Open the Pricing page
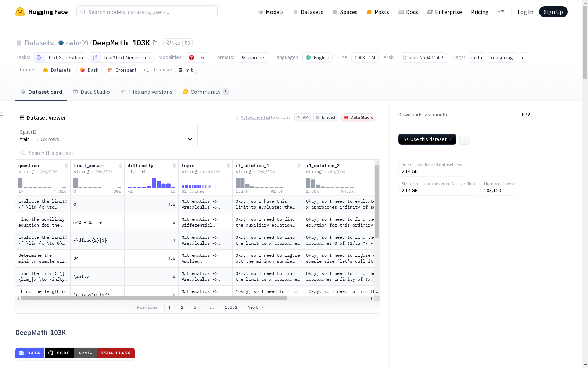Screen dimensions: 588x368 [480, 12]
